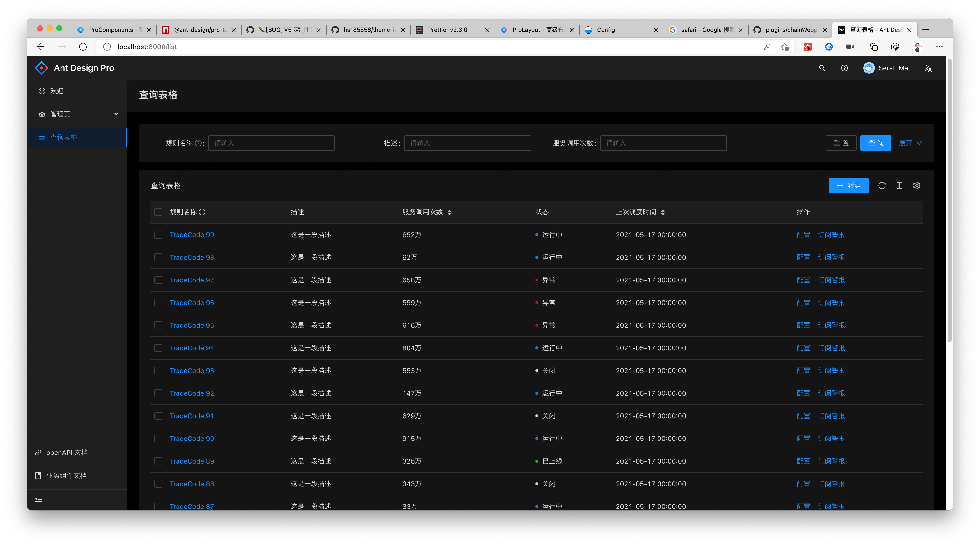Open the TradeCode 97 link
The image size is (980, 546).
coord(192,280)
